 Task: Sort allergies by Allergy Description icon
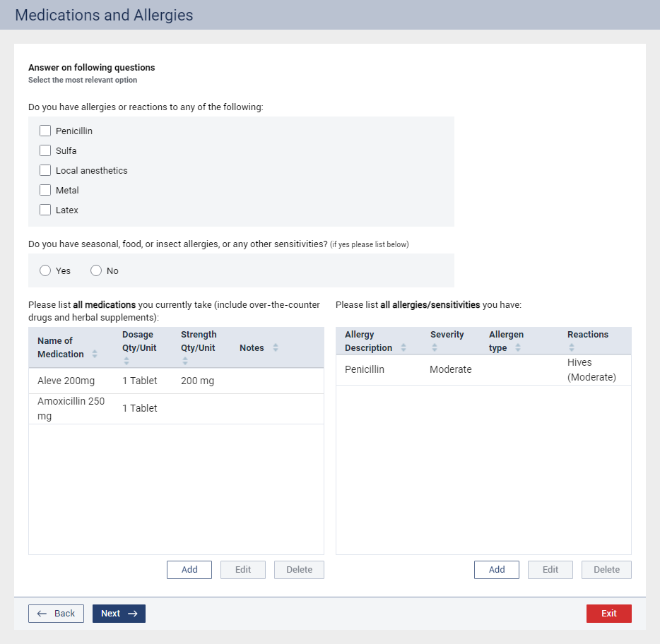[x=403, y=348]
